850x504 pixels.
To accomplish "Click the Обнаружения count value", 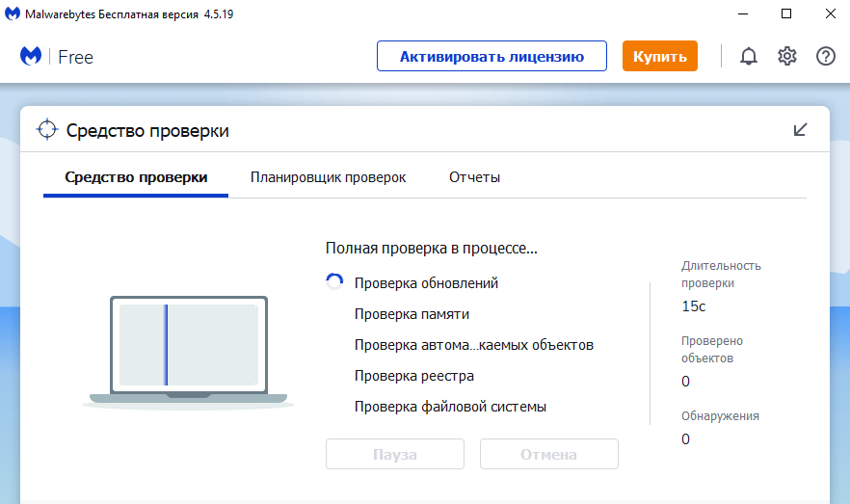I will pos(686,439).
